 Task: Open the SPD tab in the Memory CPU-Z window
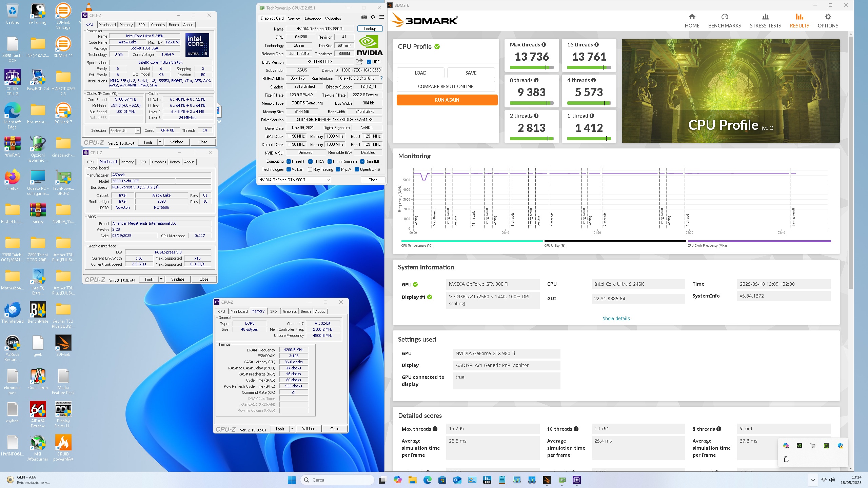(x=273, y=311)
